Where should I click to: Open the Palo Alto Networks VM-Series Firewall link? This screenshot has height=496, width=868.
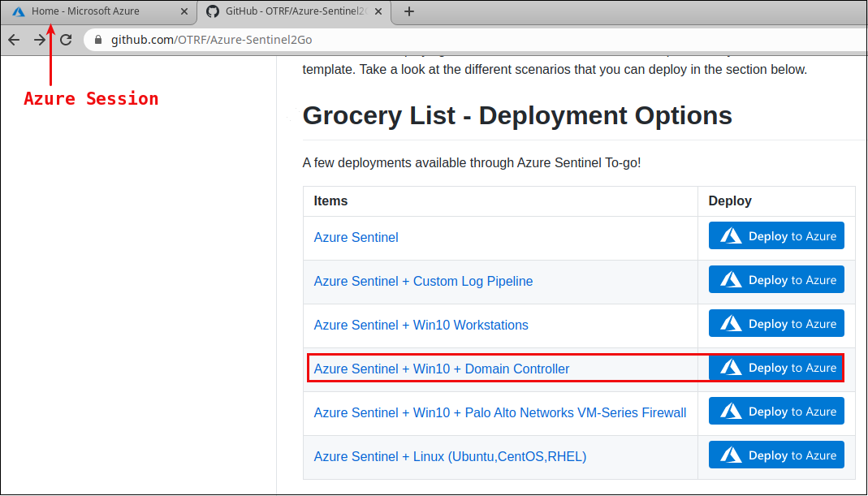[499, 413]
